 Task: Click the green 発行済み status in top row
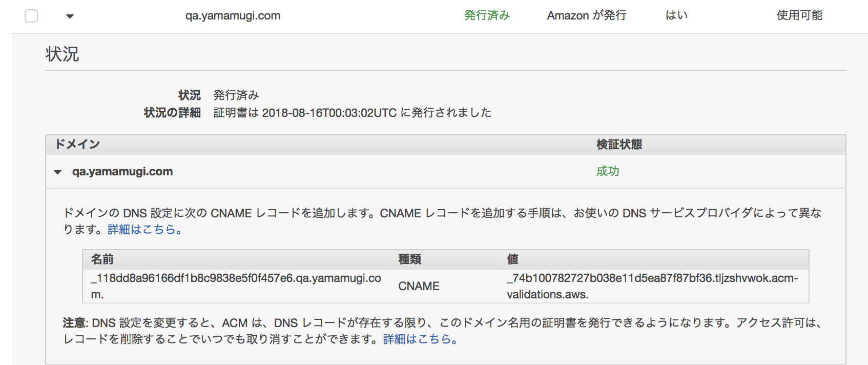[487, 15]
